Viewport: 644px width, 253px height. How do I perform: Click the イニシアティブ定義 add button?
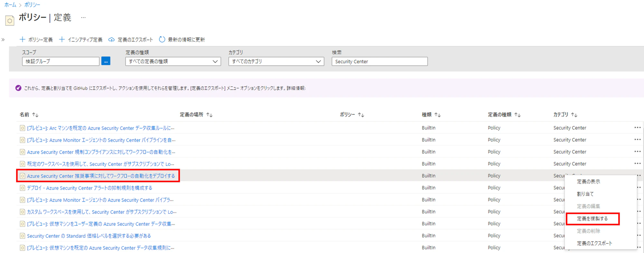(x=81, y=40)
